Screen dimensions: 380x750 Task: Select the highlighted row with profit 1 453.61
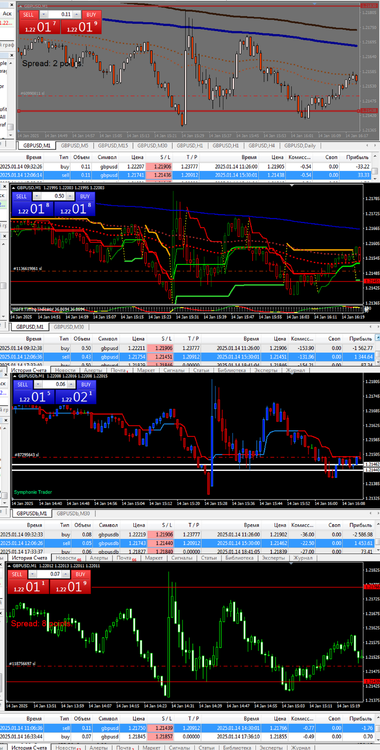(x=186, y=543)
